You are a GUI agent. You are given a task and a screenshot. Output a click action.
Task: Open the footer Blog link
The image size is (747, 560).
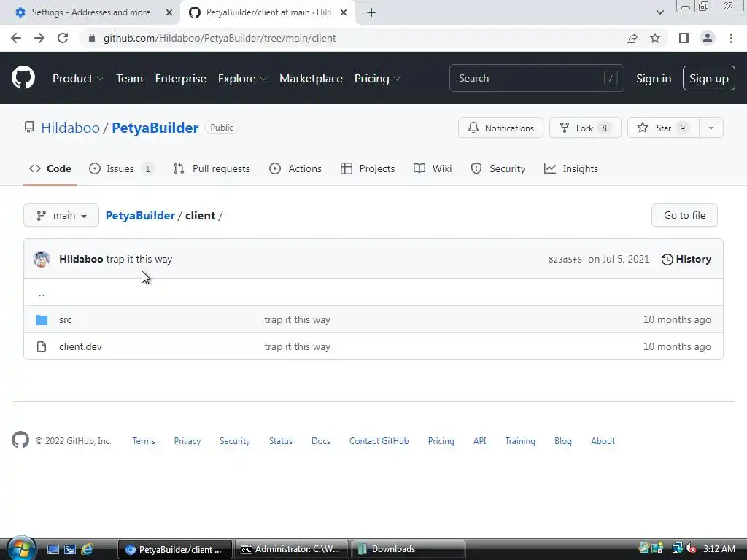[563, 441]
